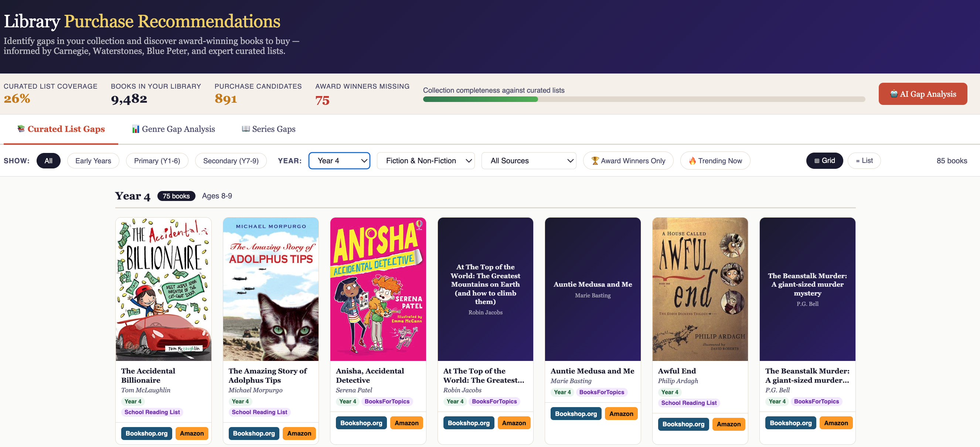The image size is (980, 447).
Task: Open Anisha Accidental Detective cover
Action: (378, 289)
